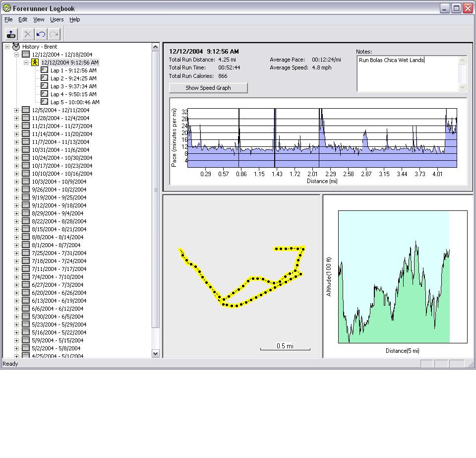Click the lap icon beside Lap 1
Image resolution: width=476 pixels, height=458 pixels.
point(44,70)
